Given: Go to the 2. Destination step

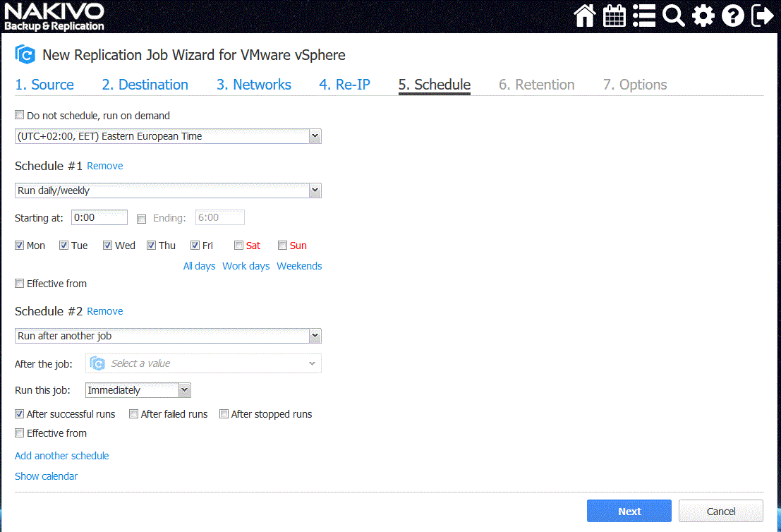Looking at the screenshot, I should tap(145, 85).
